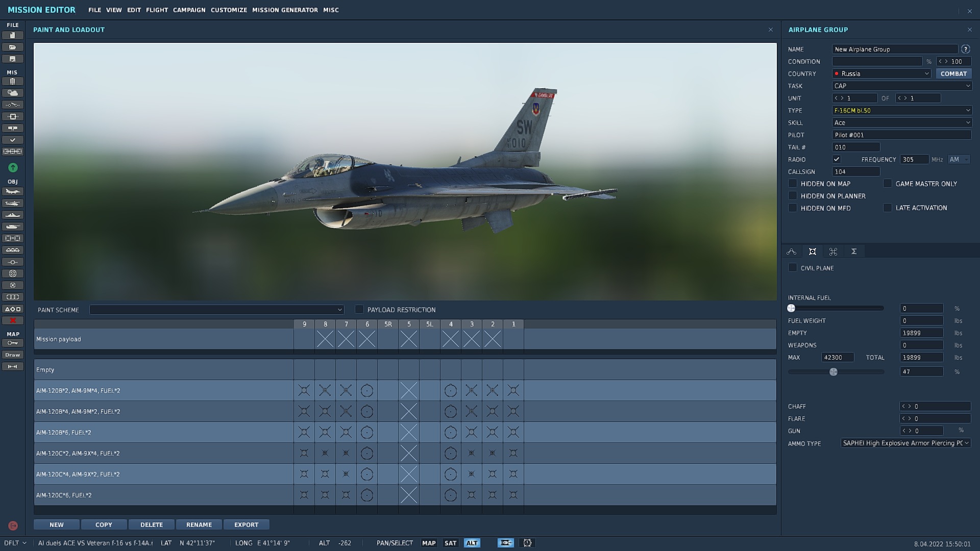Select the helicopter group tool
Screen dimensions: 980x551
point(13,203)
